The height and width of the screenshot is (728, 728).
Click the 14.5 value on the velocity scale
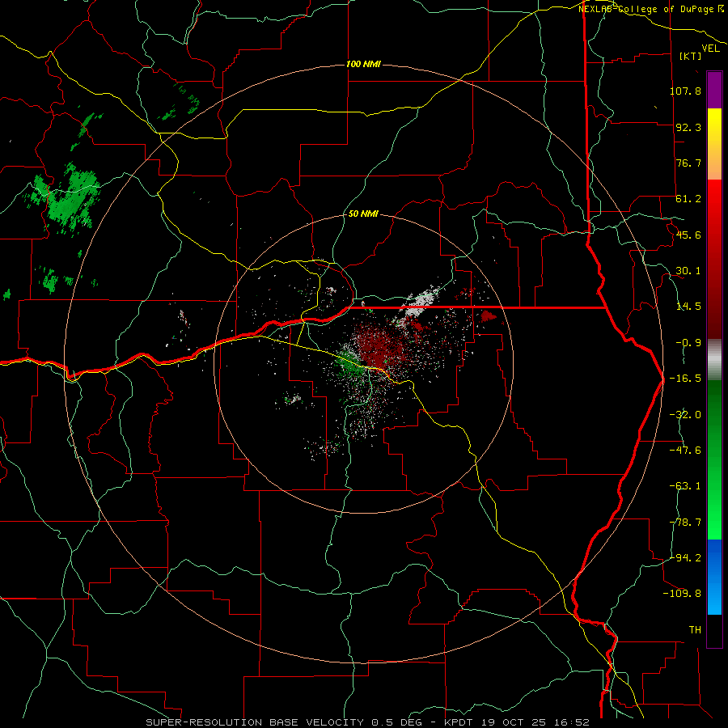[688, 307]
